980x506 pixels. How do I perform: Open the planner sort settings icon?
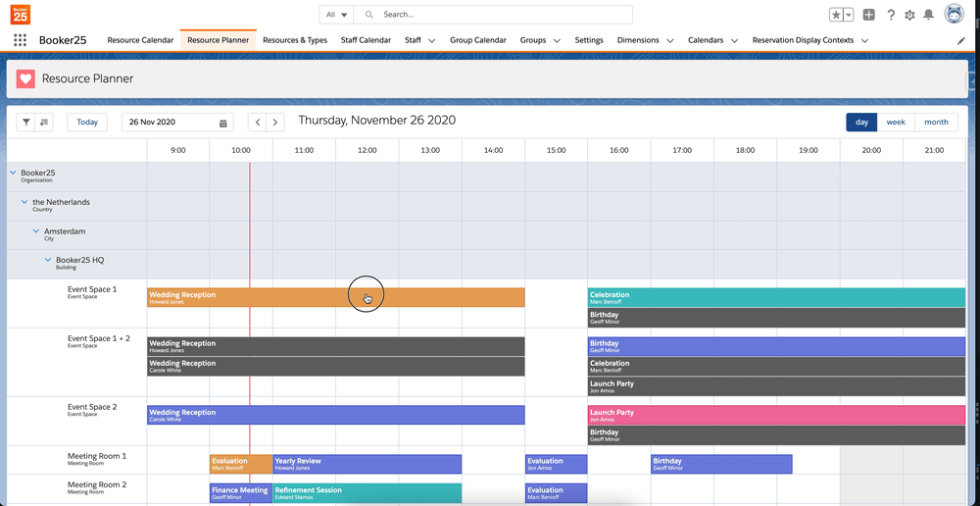pyautogui.click(x=45, y=123)
